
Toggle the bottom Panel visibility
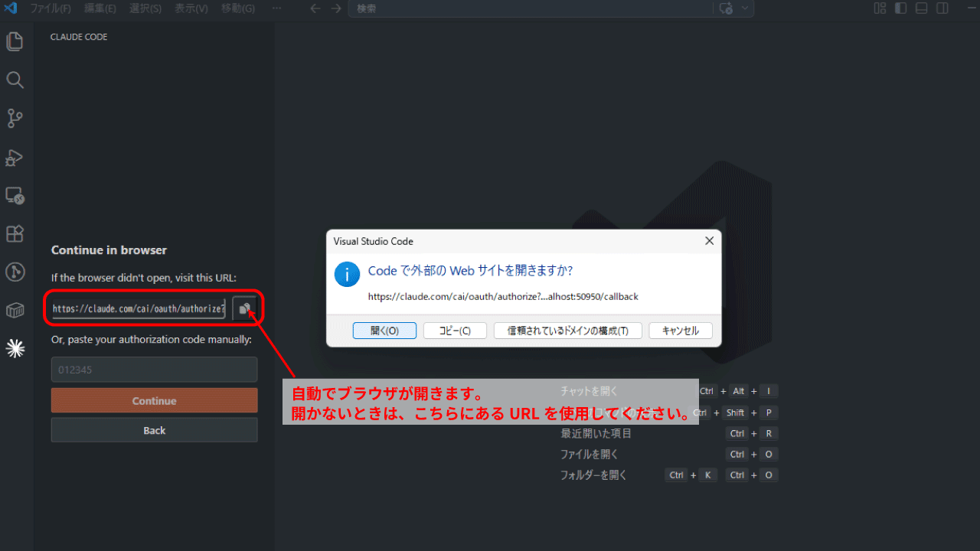click(921, 8)
